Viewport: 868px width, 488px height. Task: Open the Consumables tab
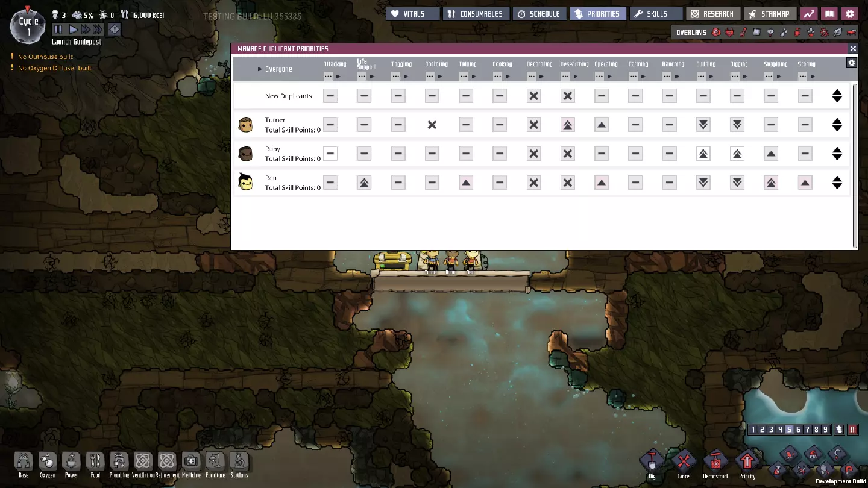coord(476,14)
